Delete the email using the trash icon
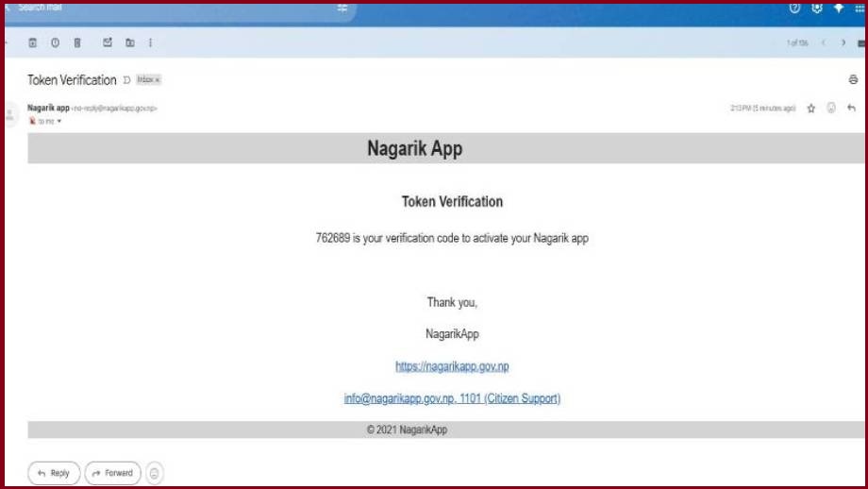The width and height of the screenshot is (868, 489). click(x=77, y=42)
